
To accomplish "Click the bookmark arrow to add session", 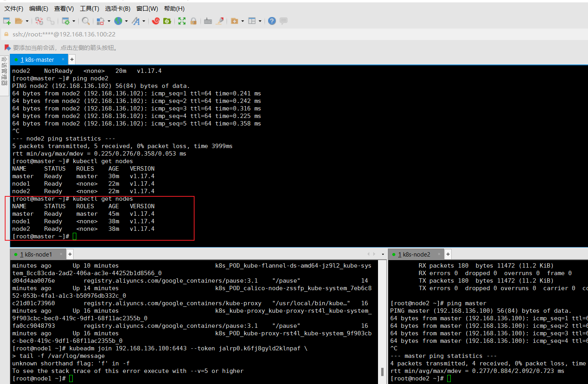I will coord(7,48).
